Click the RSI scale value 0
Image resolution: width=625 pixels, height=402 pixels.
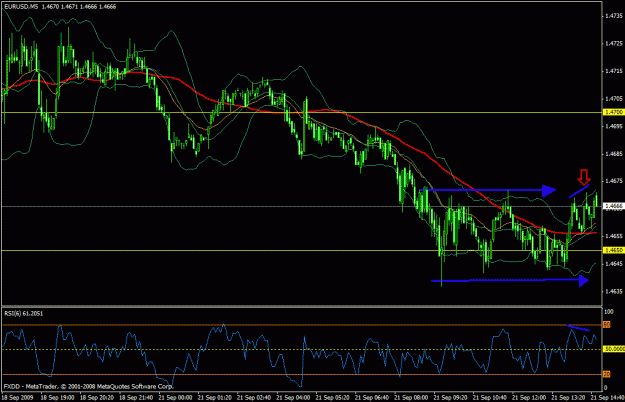click(x=606, y=388)
